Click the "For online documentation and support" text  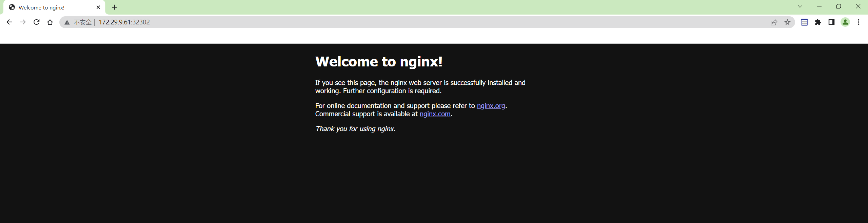(x=372, y=106)
